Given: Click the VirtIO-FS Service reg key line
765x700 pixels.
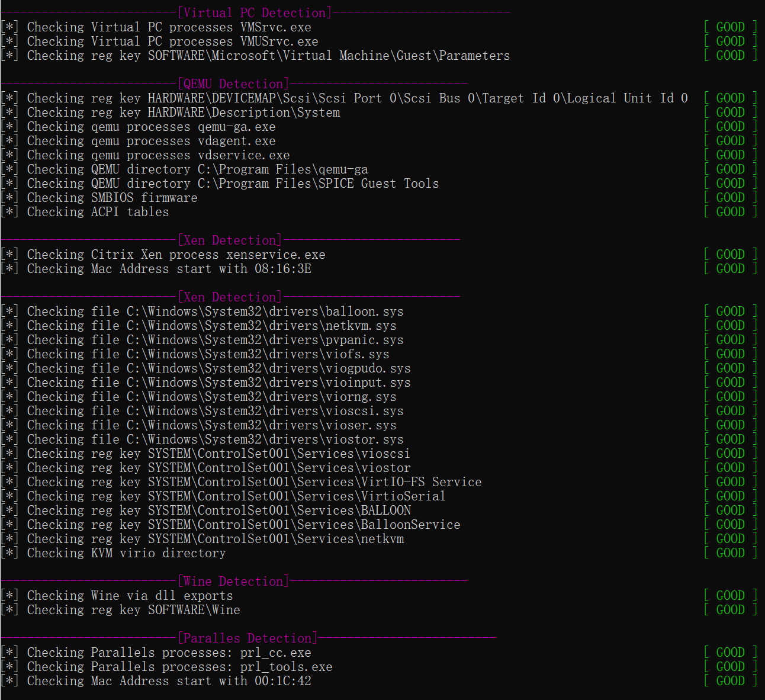Looking at the screenshot, I should click(241, 482).
